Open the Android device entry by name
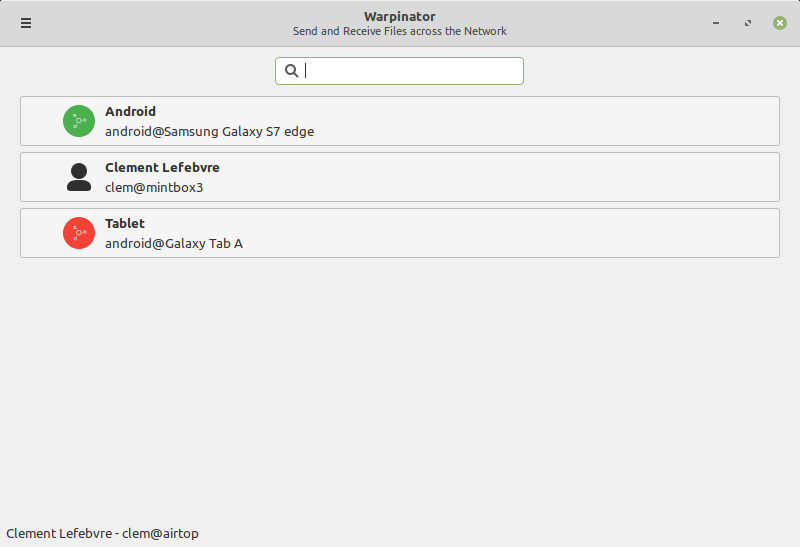This screenshot has width=800, height=547. click(x=130, y=112)
